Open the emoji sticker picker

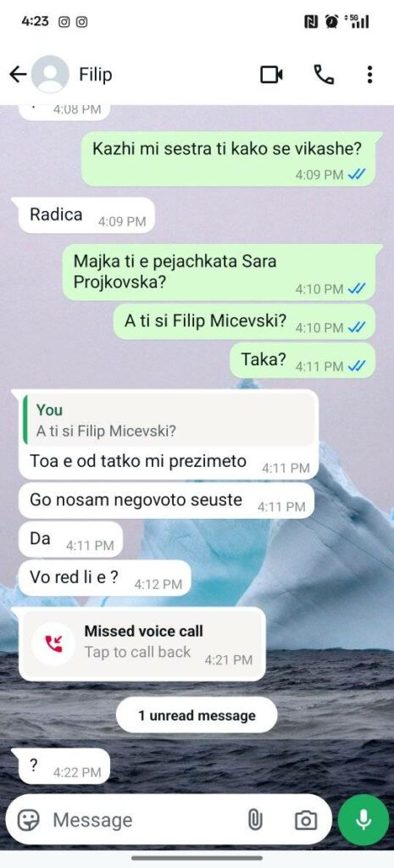(28, 820)
